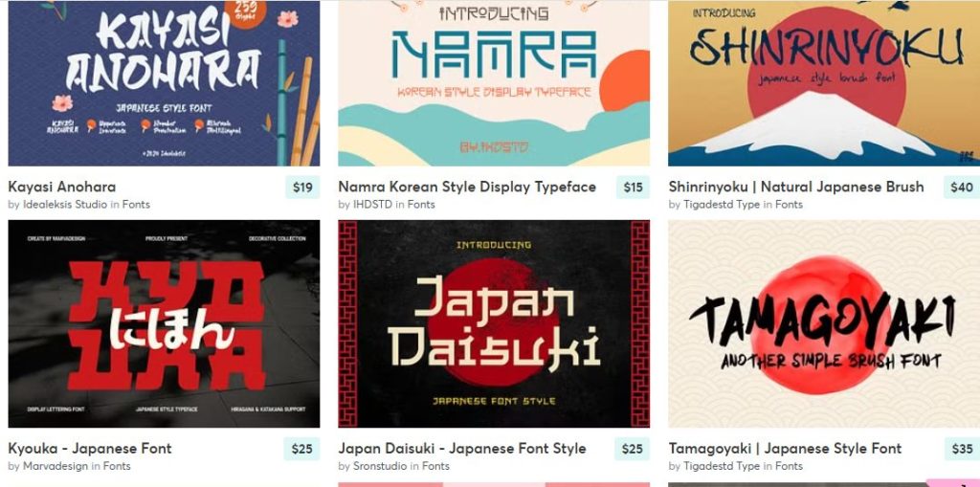The image size is (980, 487).
Task: Click the Japan Daisuki - Japanese Font Style title
Action: coord(462,448)
